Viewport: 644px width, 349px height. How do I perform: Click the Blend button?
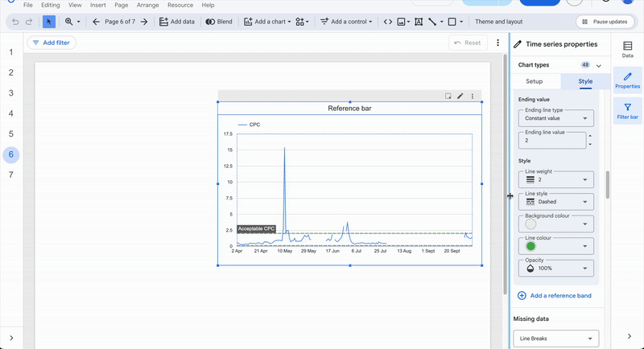219,22
